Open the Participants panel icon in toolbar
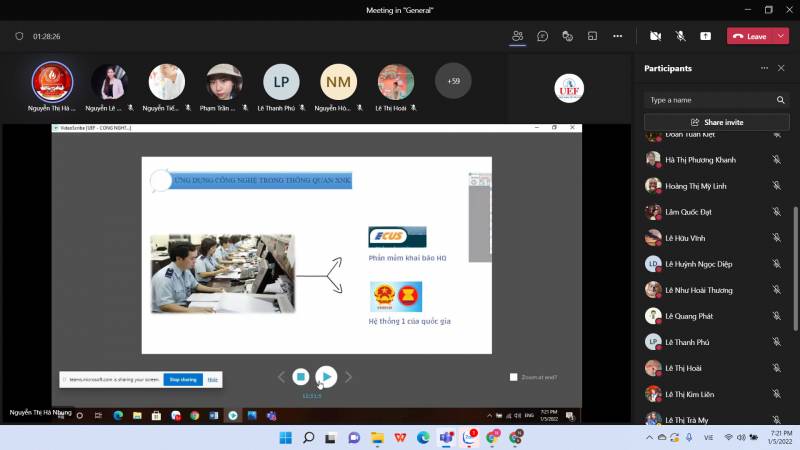The image size is (800, 450). (517, 36)
